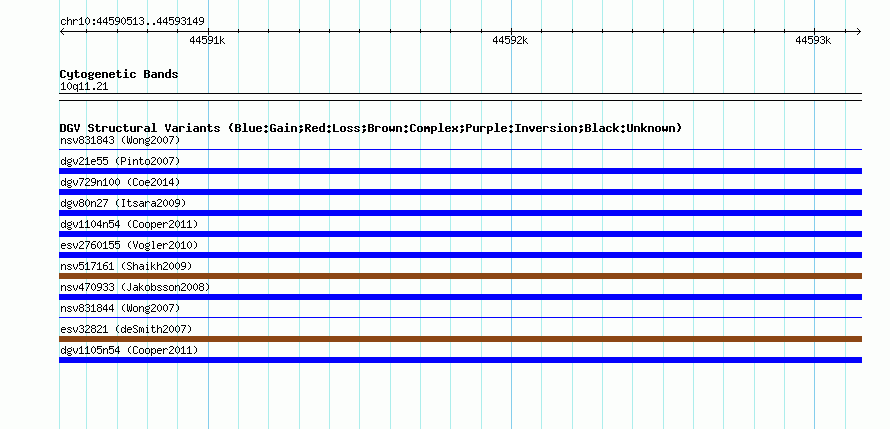This screenshot has width=890, height=429.
Task: Click the dgv1105n54 blue gain bar
Action: [x=460, y=360]
